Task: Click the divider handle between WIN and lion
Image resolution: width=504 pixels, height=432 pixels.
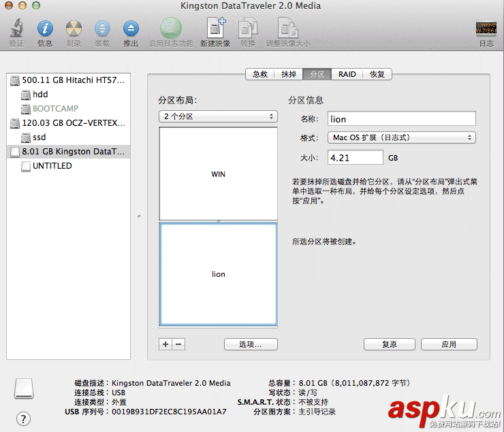Action: [x=218, y=221]
